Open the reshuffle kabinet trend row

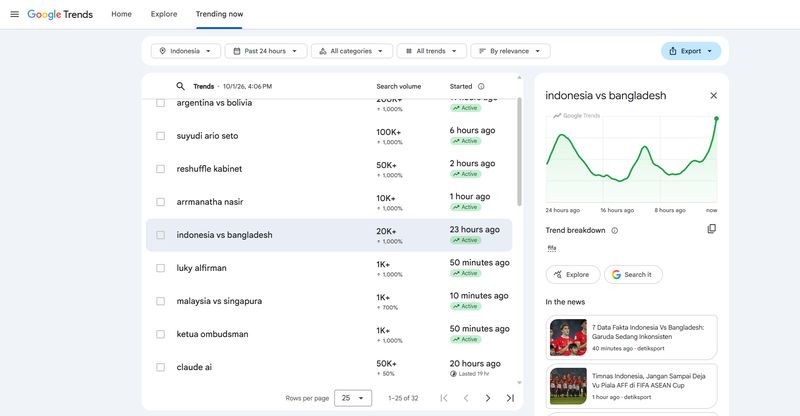329,169
